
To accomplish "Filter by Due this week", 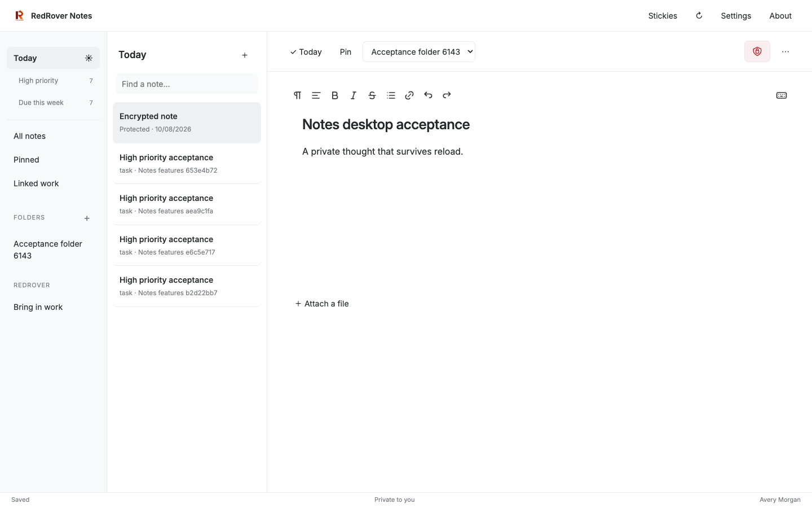I will click(x=53, y=103).
